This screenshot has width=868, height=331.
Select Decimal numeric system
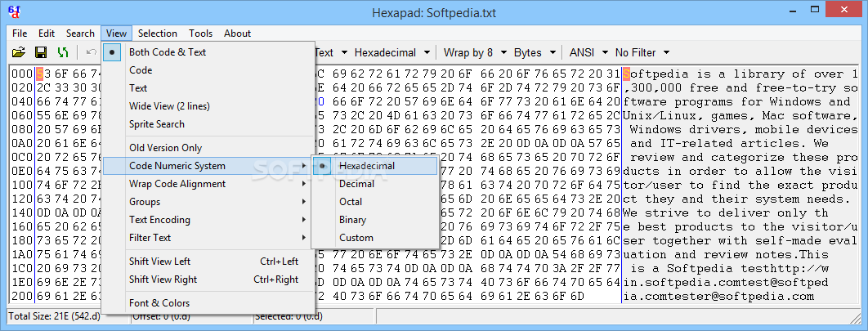click(375, 184)
